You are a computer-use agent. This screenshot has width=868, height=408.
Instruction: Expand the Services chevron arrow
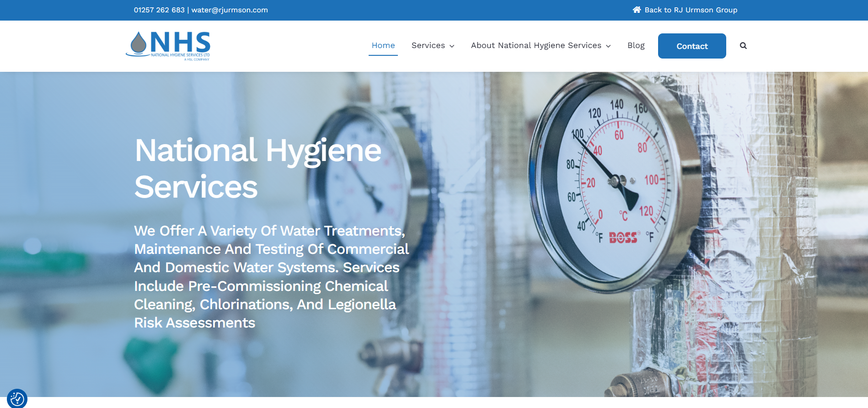pos(452,46)
